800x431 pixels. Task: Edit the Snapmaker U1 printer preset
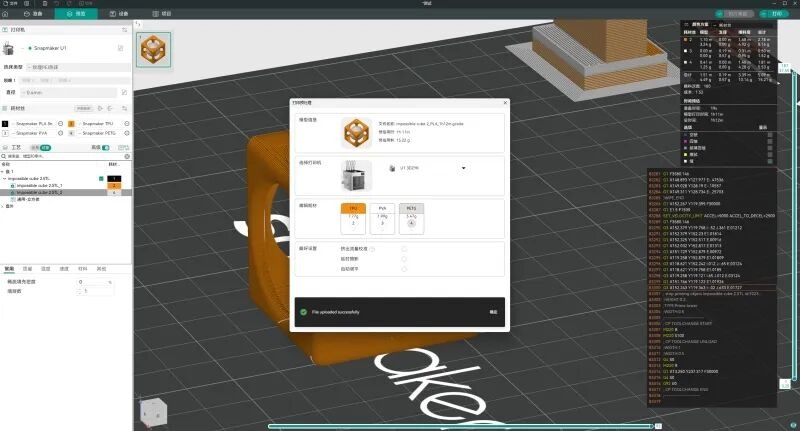(x=121, y=47)
